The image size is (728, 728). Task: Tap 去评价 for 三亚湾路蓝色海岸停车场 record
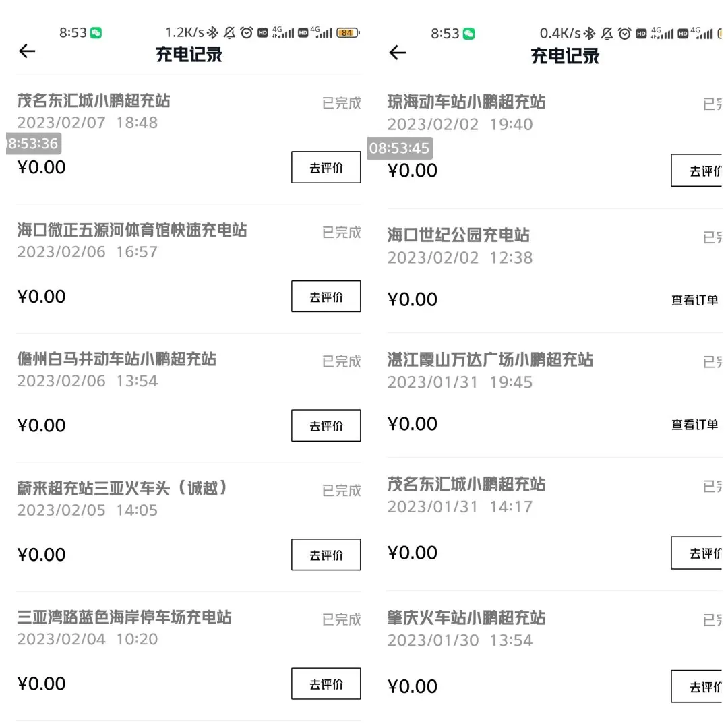[326, 684]
